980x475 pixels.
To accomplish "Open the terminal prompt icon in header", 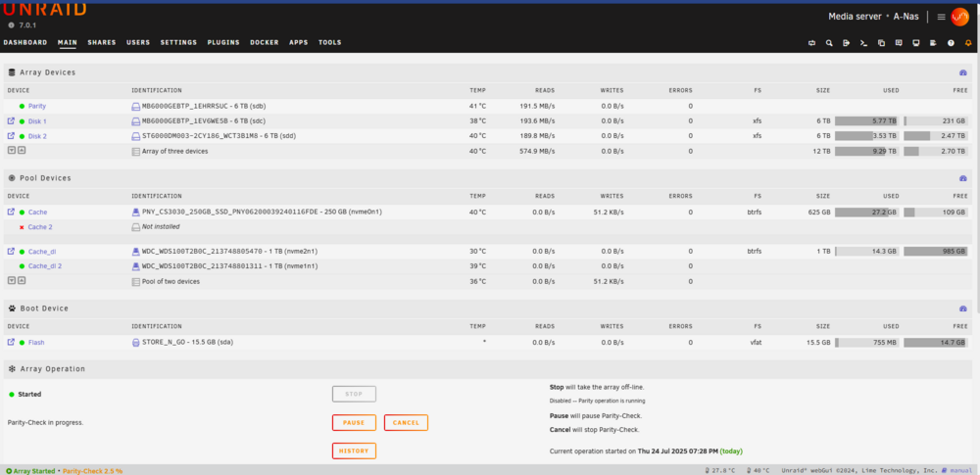I will (x=863, y=43).
